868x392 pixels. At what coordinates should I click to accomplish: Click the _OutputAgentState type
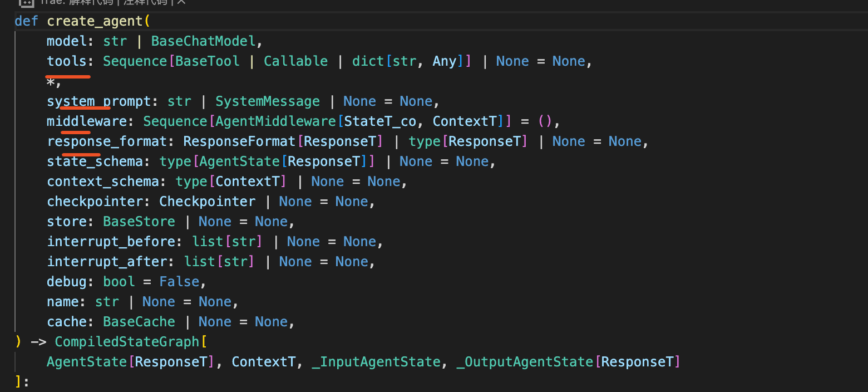pyautogui.click(x=525, y=362)
